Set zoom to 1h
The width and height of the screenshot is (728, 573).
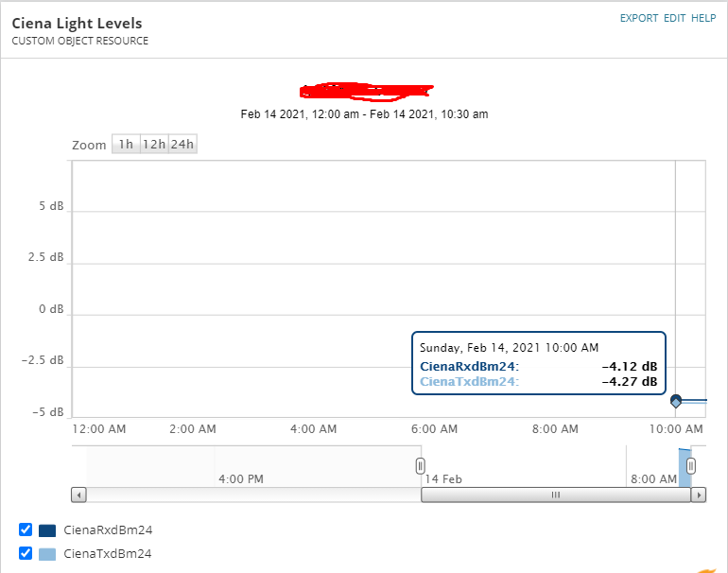tap(126, 145)
